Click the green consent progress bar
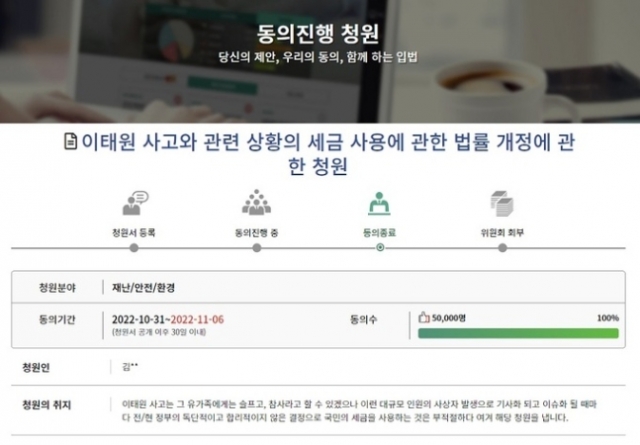The image size is (640, 445). [x=518, y=334]
